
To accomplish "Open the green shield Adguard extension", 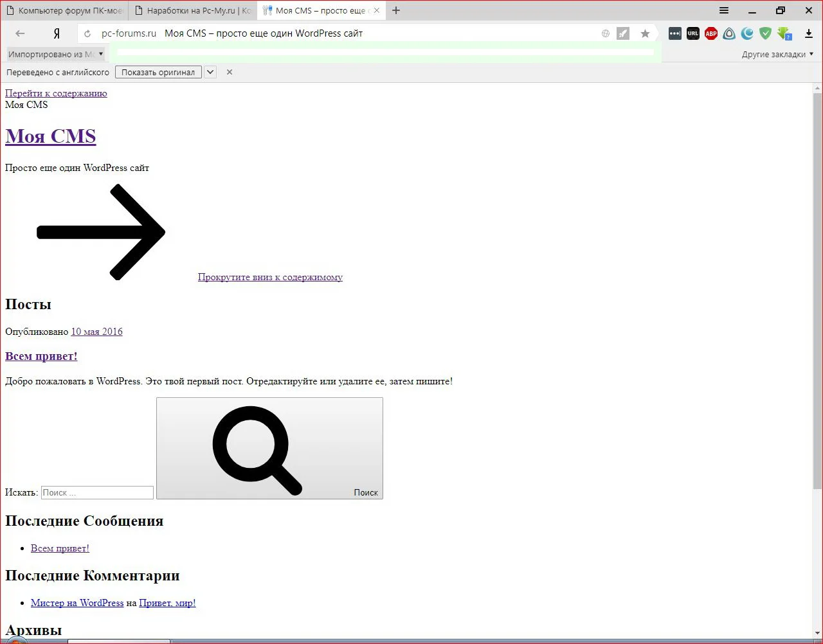I will [764, 33].
